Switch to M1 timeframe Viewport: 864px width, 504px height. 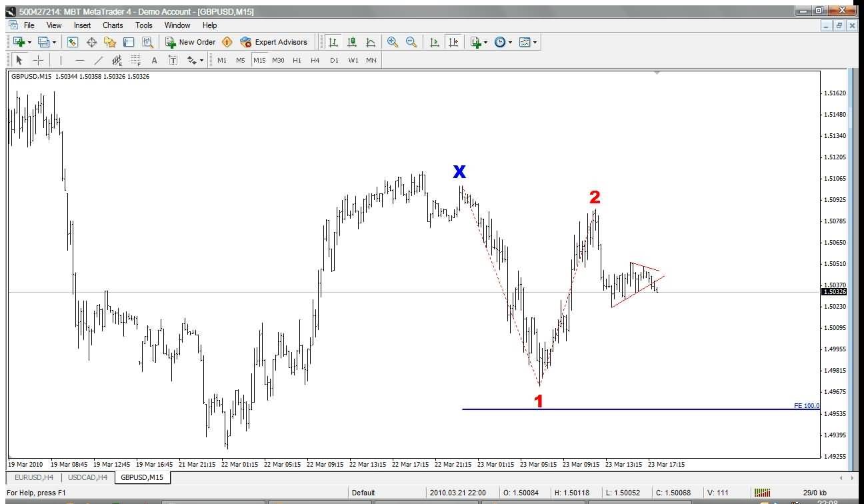click(x=222, y=60)
